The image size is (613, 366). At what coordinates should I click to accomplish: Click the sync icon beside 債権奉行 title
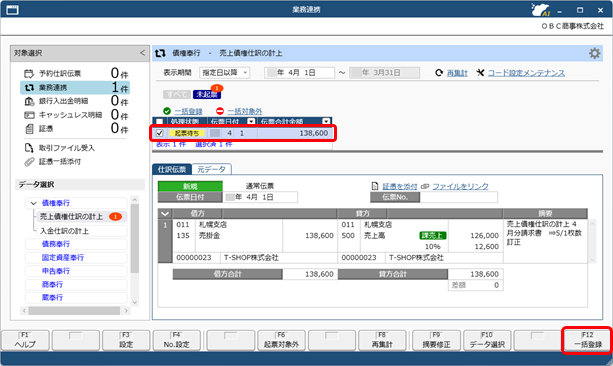pyautogui.click(x=160, y=53)
